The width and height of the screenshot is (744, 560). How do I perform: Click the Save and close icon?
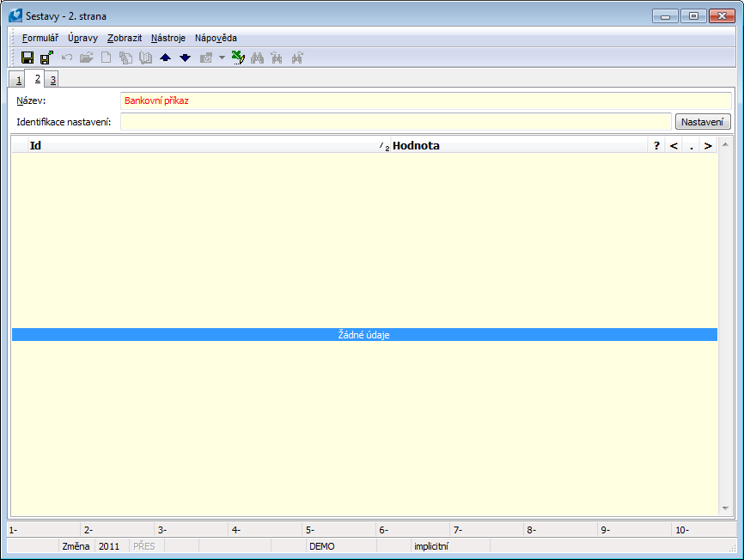(x=46, y=58)
